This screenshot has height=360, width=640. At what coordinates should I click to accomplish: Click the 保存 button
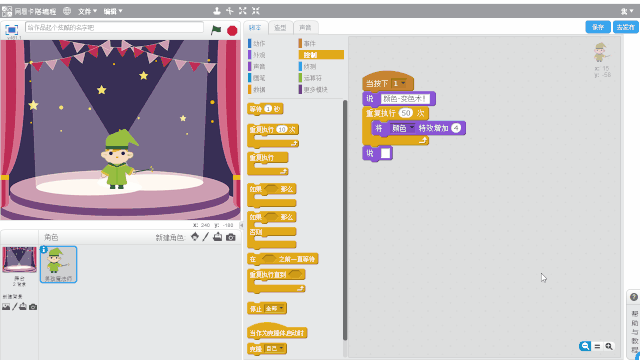click(x=598, y=27)
